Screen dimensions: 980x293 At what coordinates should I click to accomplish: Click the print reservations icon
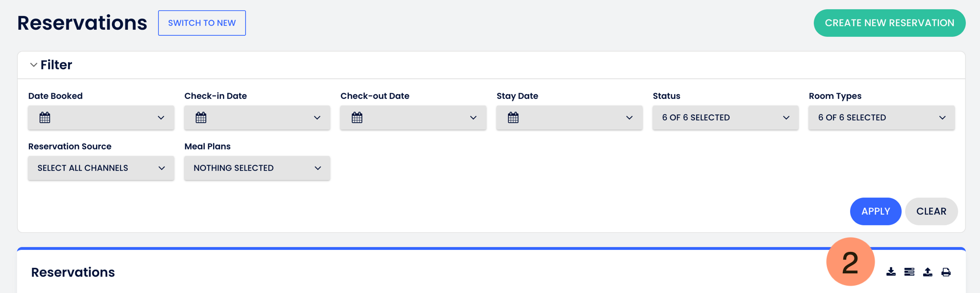click(946, 272)
